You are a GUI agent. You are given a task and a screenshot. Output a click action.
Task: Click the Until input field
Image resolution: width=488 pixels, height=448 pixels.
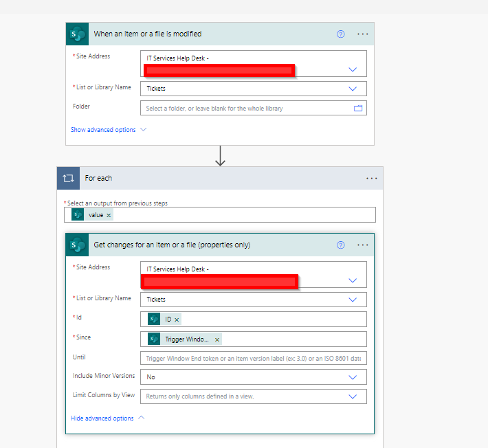pos(254,358)
